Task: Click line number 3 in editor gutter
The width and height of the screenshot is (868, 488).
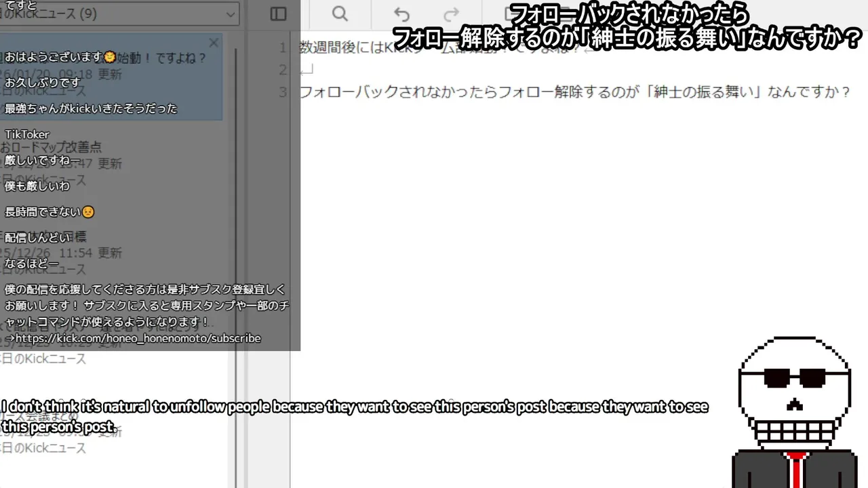Action: (x=283, y=92)
